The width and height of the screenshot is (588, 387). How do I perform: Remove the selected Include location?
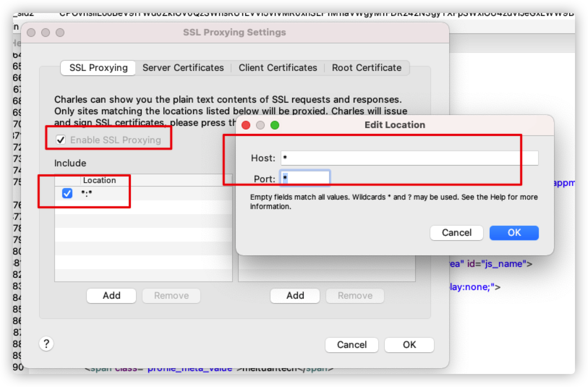(171, 295)
